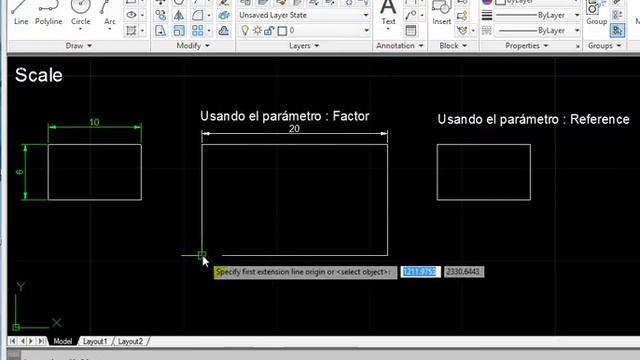The height and width of the screenshot is (360, 640).
Task: Open the Array flyout arrow
Action: pos(209,31)
